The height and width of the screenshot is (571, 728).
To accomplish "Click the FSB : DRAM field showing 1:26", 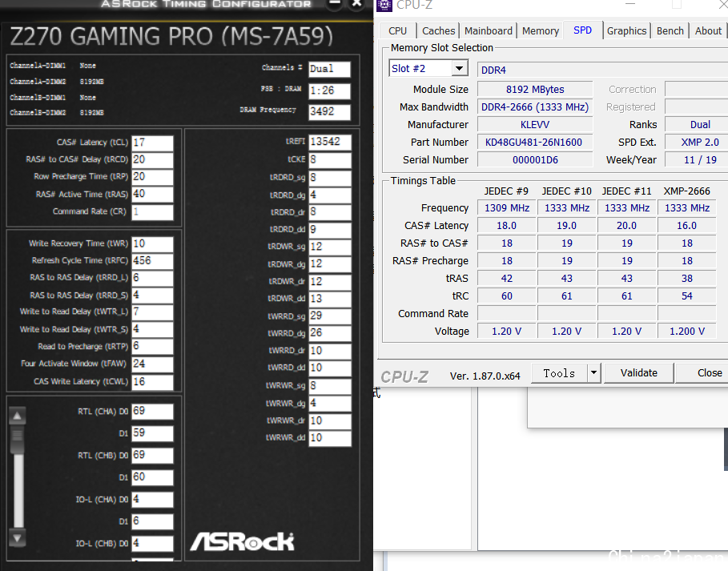I will 330,90.
